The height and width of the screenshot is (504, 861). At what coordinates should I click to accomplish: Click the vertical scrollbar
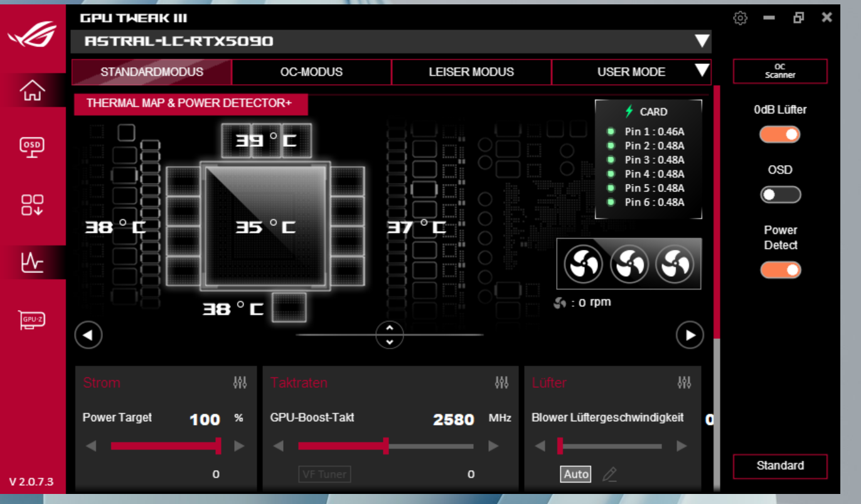click(x=717, y=212)
